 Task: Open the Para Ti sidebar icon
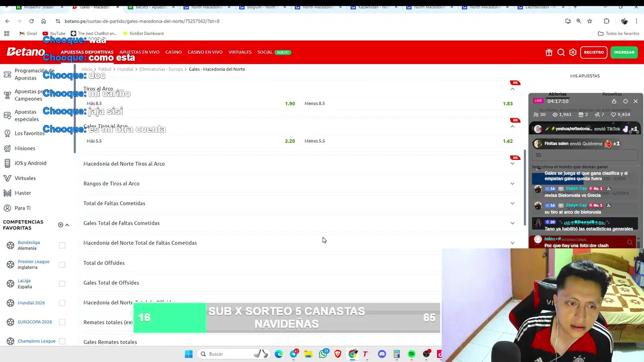click(7, 208)
